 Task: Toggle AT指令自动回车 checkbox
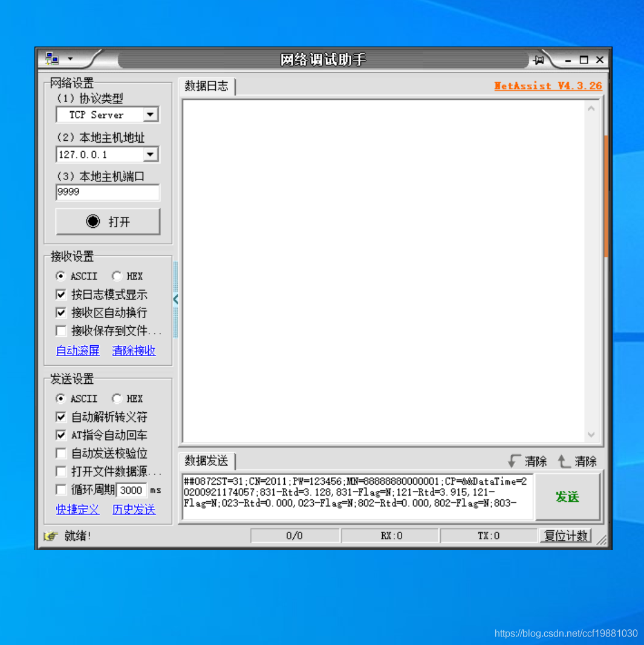(61, 435)
